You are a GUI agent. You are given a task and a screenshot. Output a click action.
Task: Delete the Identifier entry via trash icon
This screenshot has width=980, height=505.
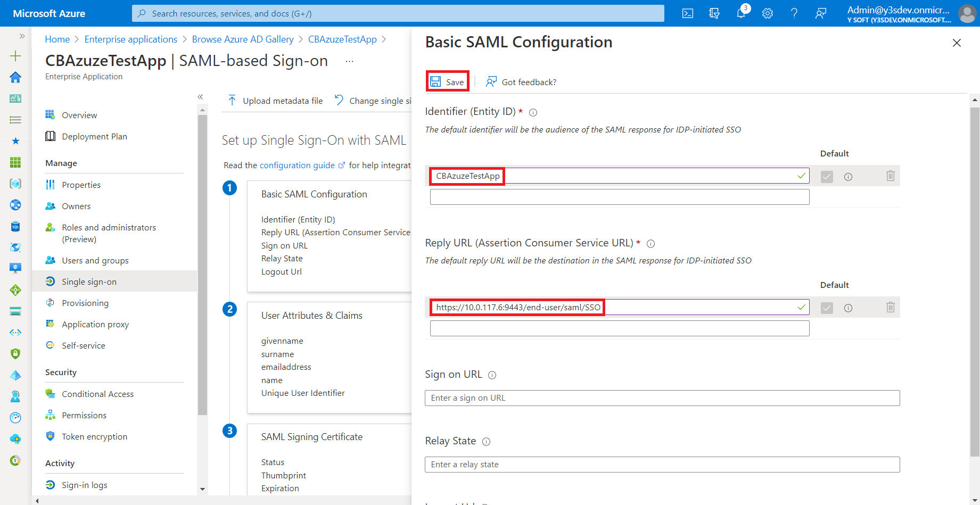pos(891,176)
